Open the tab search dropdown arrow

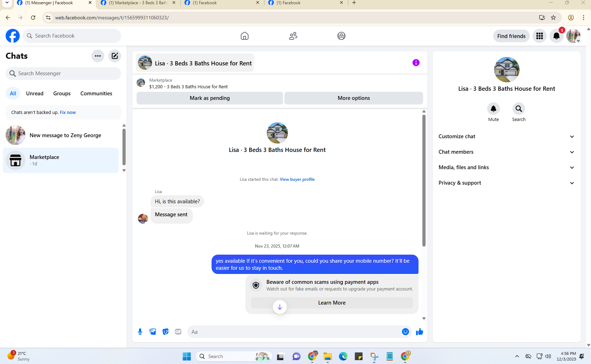tap(7, 3)
